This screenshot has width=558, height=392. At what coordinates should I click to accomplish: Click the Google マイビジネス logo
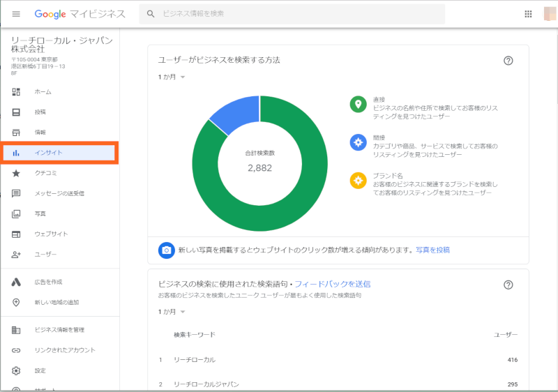tap(80, 14)
